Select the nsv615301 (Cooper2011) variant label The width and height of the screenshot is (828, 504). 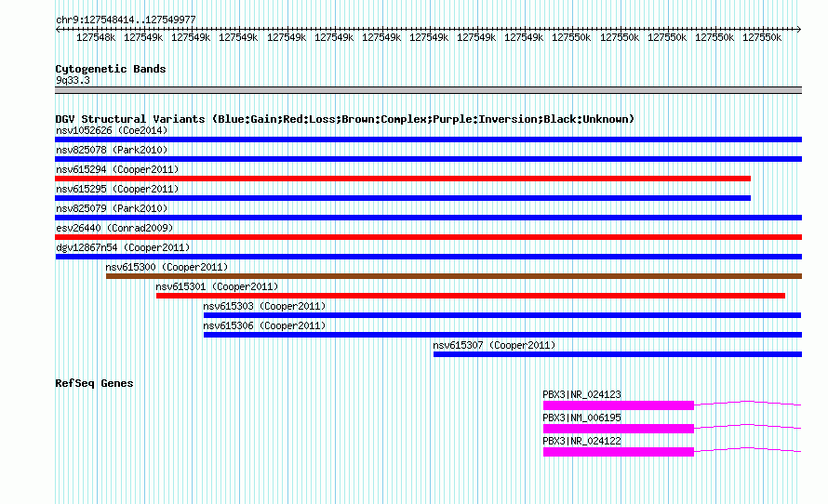[217, 286]
